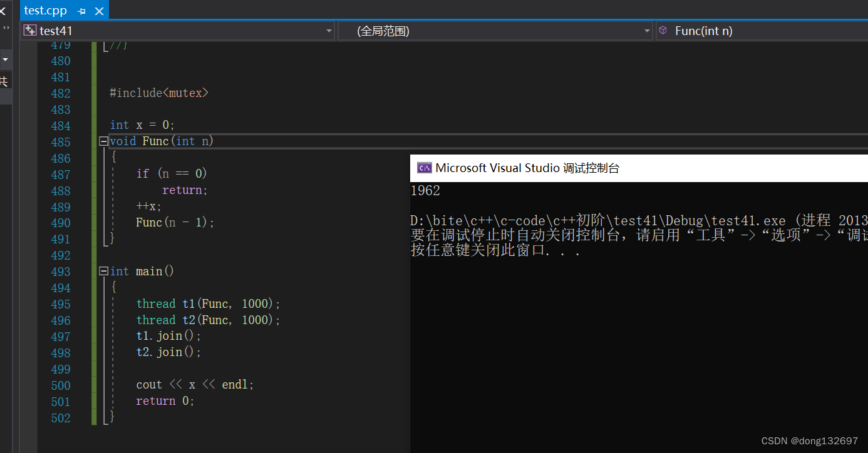This screenshot has height=453, width=868.
Task: Click the output value 1962 in console
Action: pyautogui.click(x=425, y=191)
